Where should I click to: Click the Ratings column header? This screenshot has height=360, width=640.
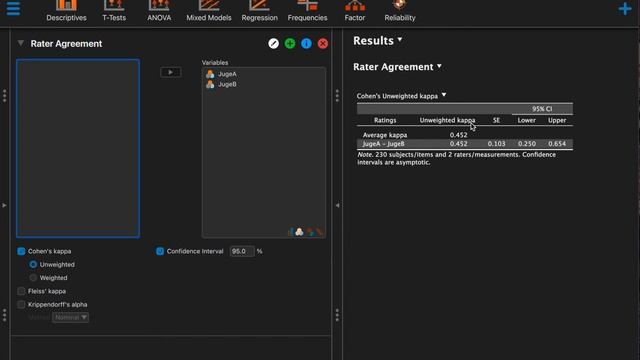pyautogui.click(x=385, y=120)
